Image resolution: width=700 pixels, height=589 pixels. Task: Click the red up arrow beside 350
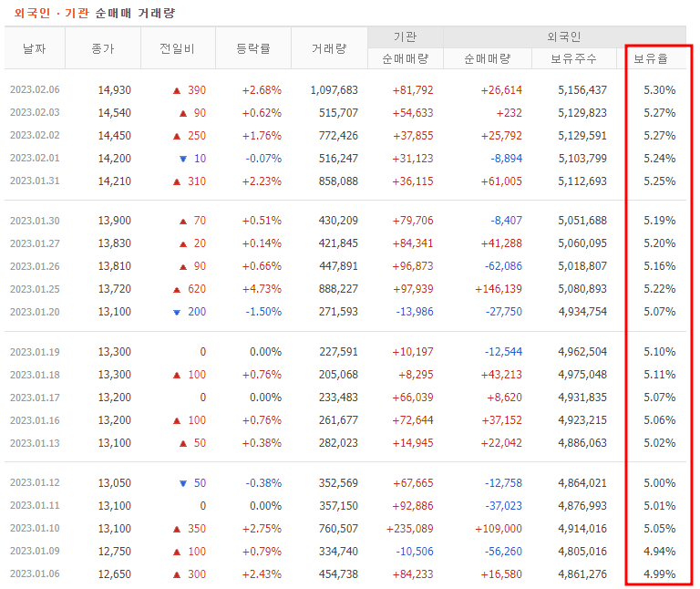click(x=177, y=529)
